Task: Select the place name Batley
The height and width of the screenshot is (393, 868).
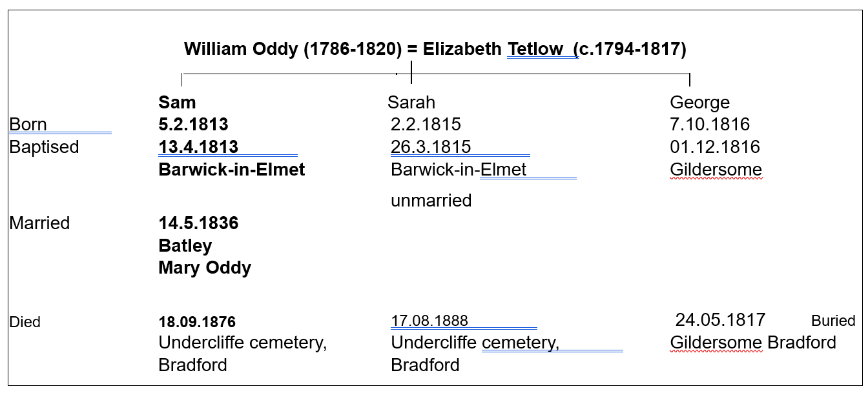Action: pyautogui.click(x=185, y=246)
